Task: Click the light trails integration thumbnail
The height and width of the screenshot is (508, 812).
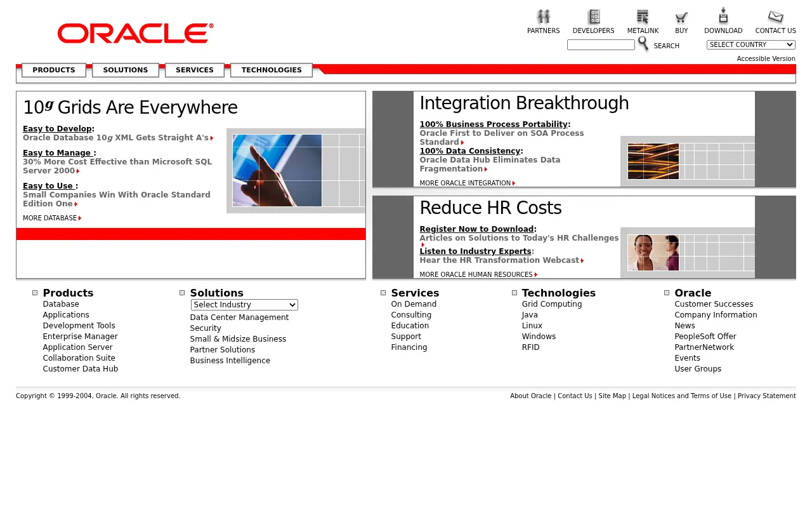Action: click(653, 161)
